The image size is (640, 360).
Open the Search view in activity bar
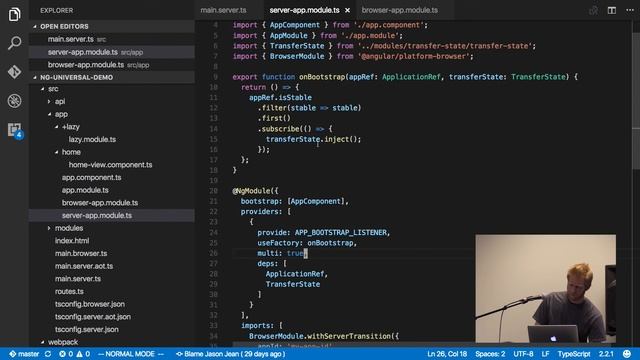[14, 43]
